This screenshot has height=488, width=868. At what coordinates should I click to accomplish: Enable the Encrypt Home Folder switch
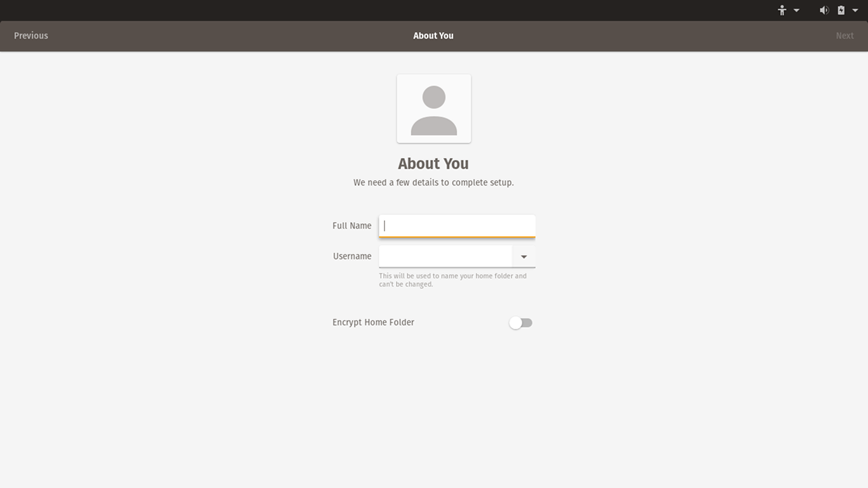coord(520,323)
